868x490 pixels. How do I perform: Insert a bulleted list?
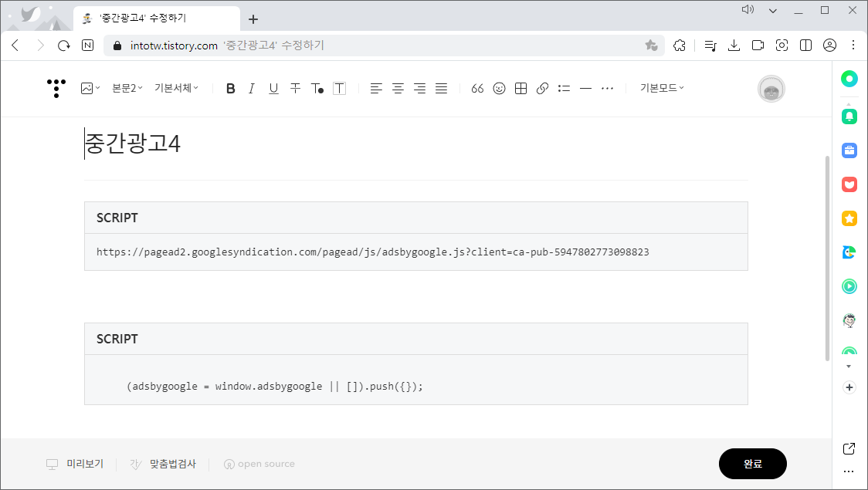point(564,89)
